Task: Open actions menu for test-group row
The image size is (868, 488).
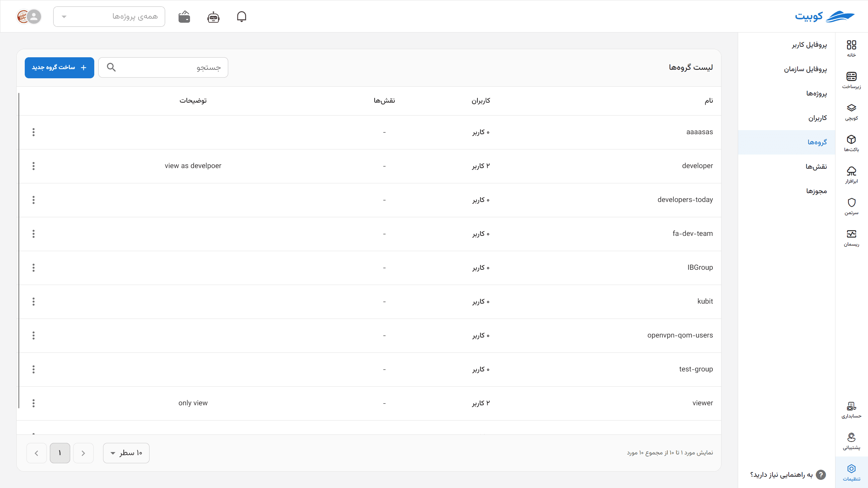Action: coord(34,369)
